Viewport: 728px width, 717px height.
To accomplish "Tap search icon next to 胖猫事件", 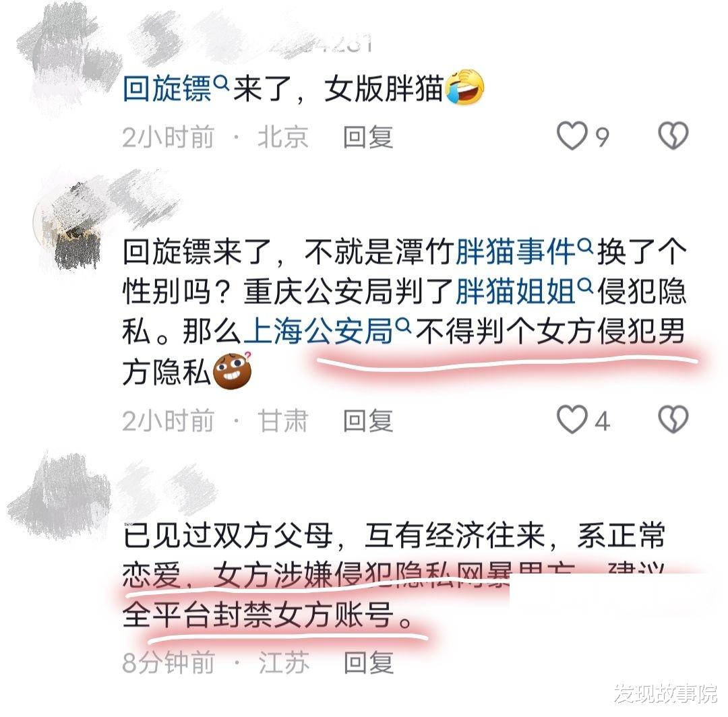I will [585, 245].
